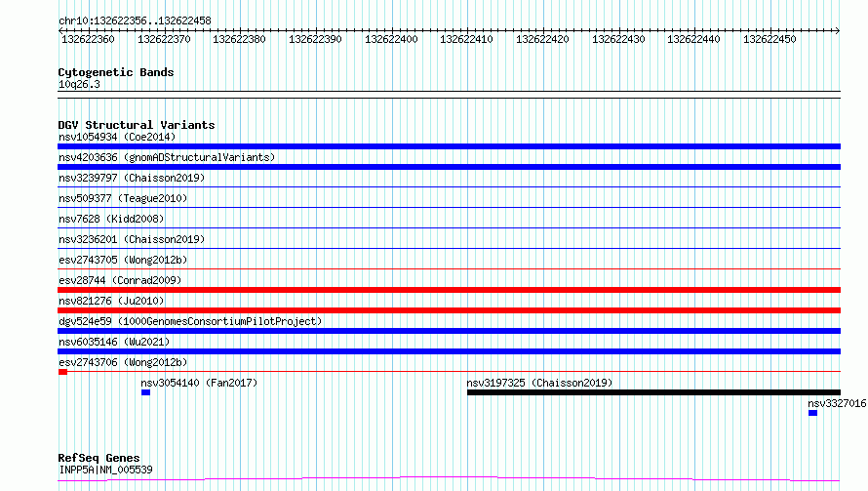Click the small blue block of nsv3327016

[x=812, y=413]
